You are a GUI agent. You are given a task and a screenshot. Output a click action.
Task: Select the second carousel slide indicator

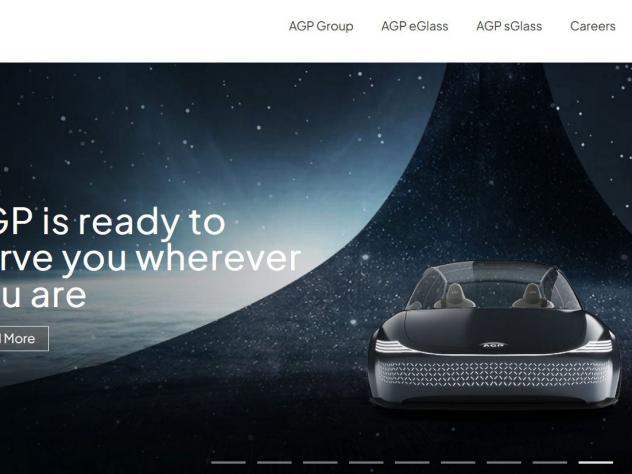click(274, 462)
